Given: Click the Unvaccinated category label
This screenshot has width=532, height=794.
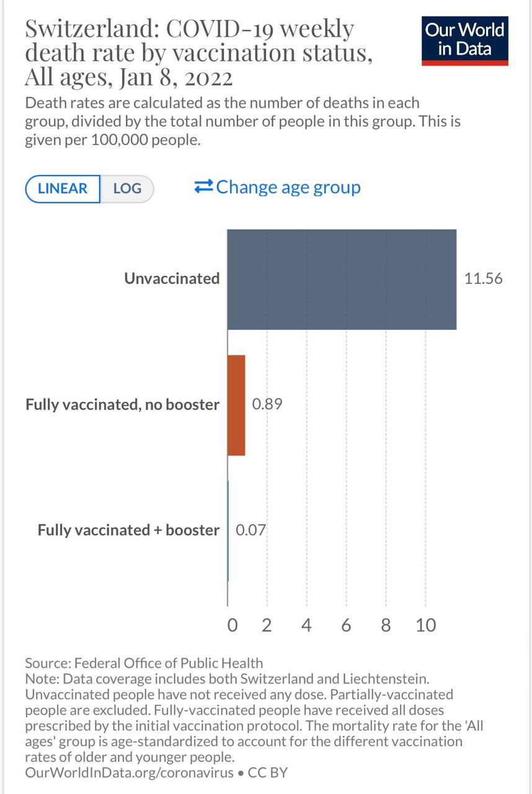Looking at the screenshot, I should tap(172, 279).
